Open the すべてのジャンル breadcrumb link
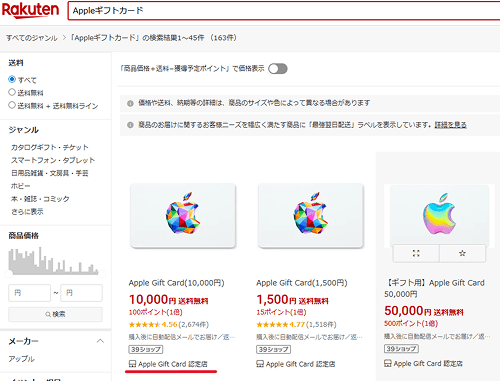The width and height of the screenshot is (500, 381). click(32, 38)
